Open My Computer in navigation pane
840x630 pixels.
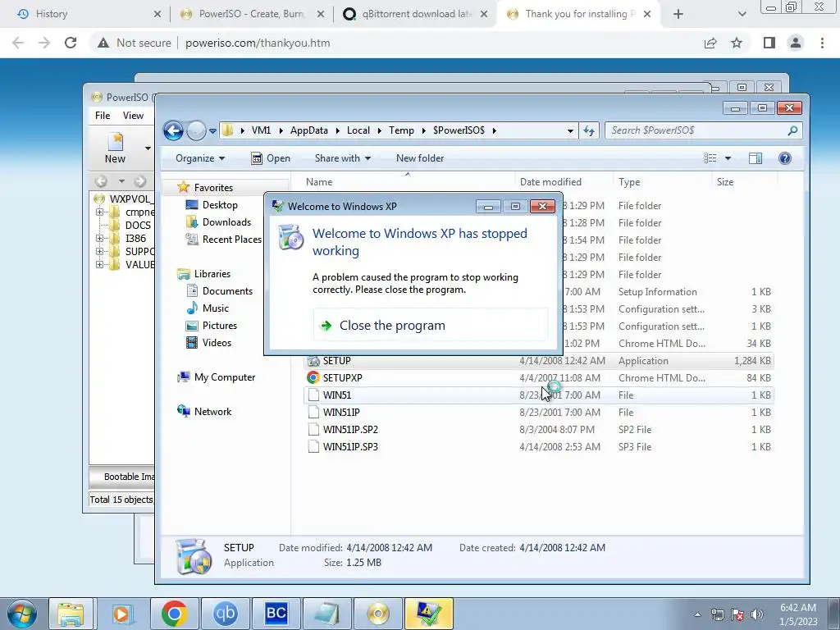click(x=217, y=377)
